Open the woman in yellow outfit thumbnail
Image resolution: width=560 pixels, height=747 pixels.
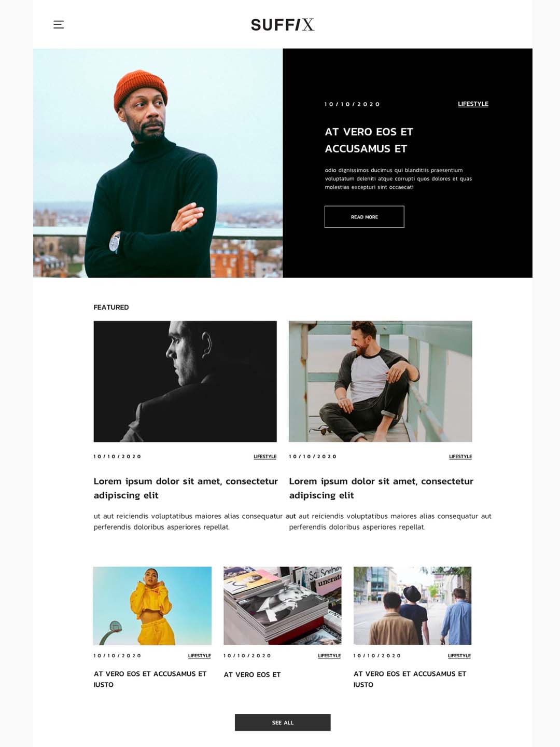click(152, 605)
